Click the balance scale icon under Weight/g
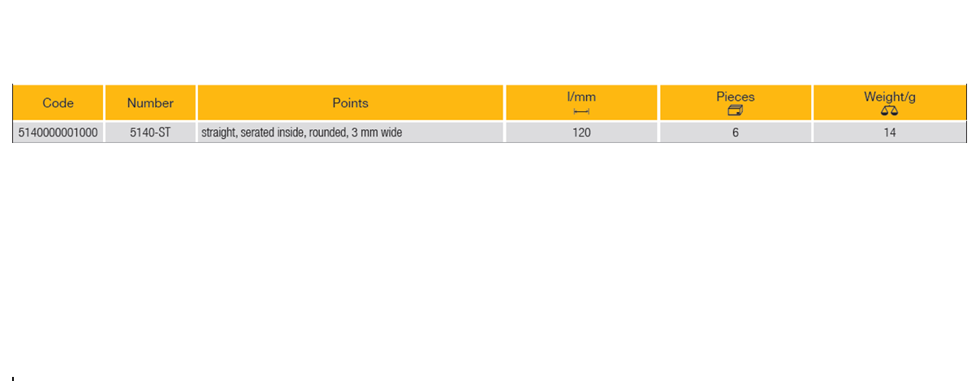Screen dimensions: 980x381 pyautogui.click(x=889, y=110)
